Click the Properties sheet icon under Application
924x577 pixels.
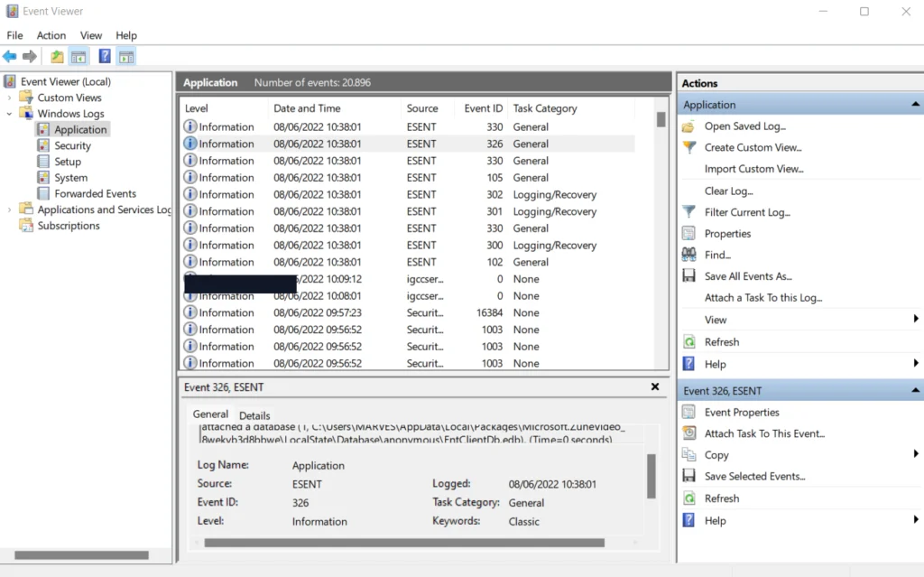click(x=688, y=233)
